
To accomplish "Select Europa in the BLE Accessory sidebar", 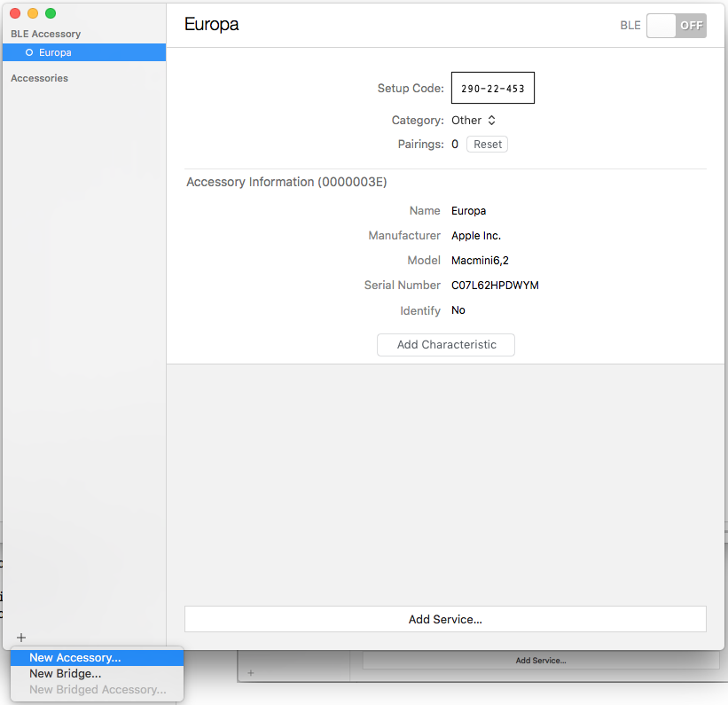I will 84,52.
